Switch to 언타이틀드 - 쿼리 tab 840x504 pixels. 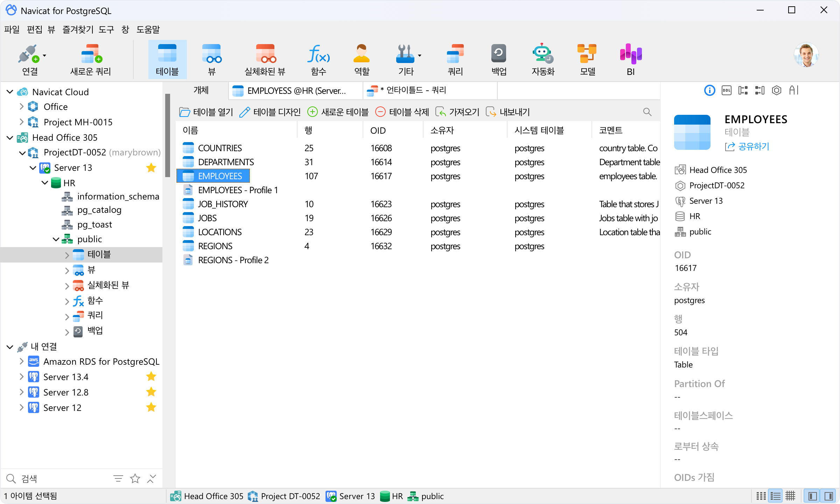click(430, 91)
